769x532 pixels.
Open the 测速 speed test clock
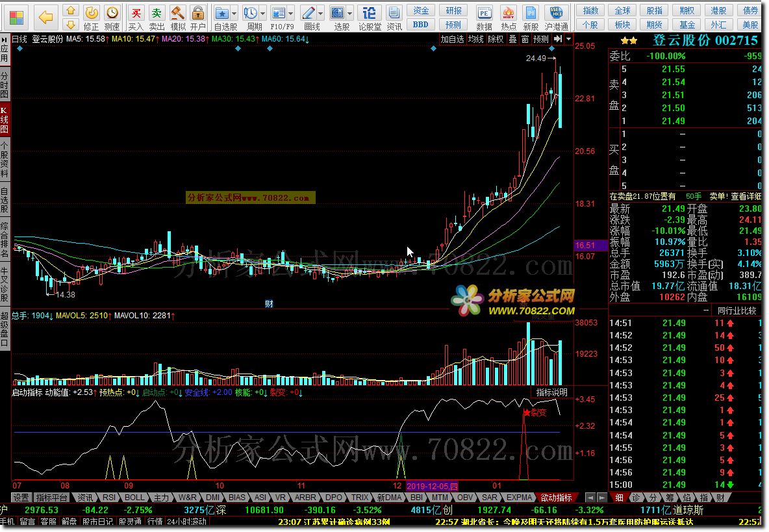tap(112, 18)
